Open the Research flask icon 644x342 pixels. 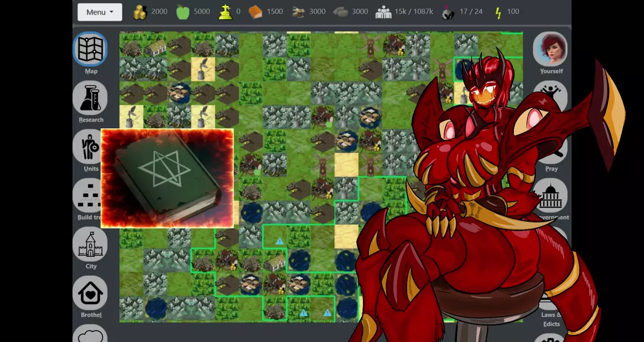tap(90, 97)
